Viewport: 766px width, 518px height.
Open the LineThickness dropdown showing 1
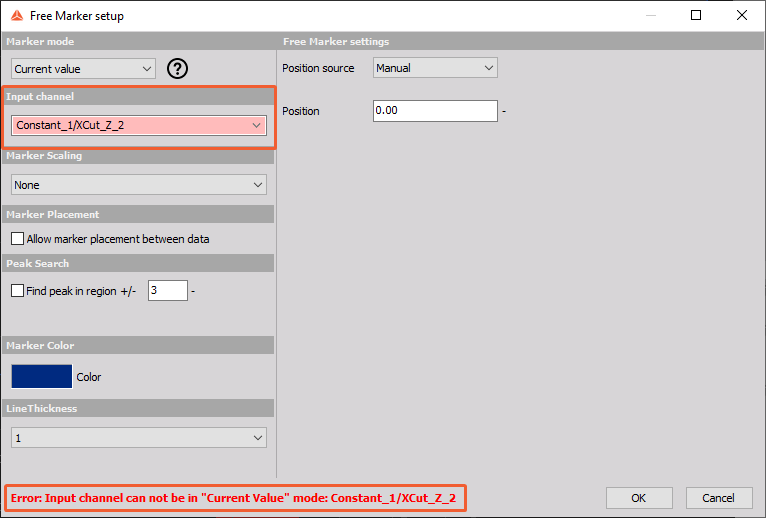click(x=139, y=438)
